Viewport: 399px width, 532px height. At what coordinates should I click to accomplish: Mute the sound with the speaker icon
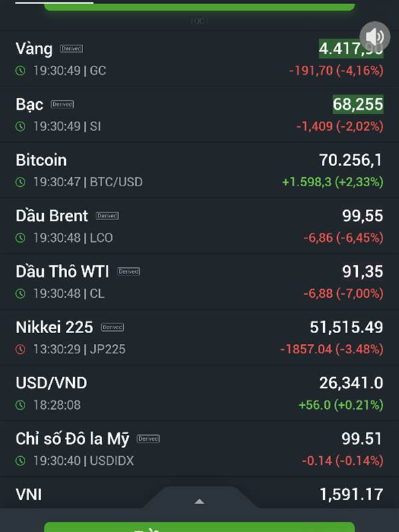[x=374, y=36]
